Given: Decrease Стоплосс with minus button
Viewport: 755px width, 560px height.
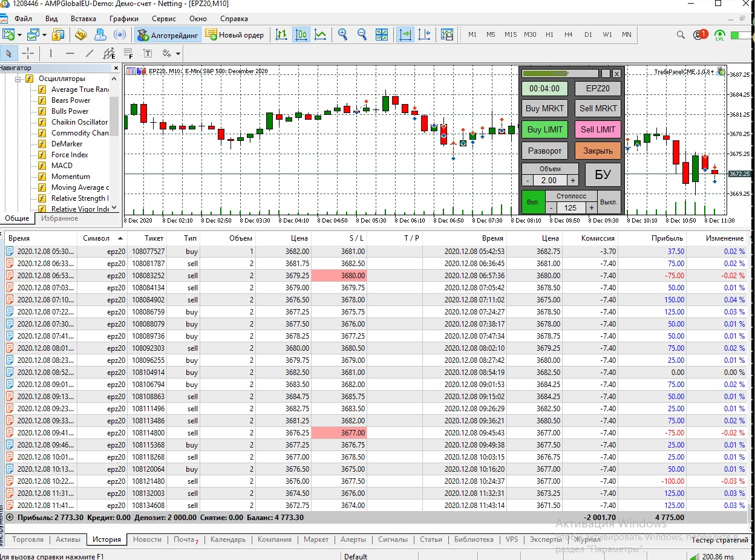Looking at the screenshot, I should (x=551, y=207).
